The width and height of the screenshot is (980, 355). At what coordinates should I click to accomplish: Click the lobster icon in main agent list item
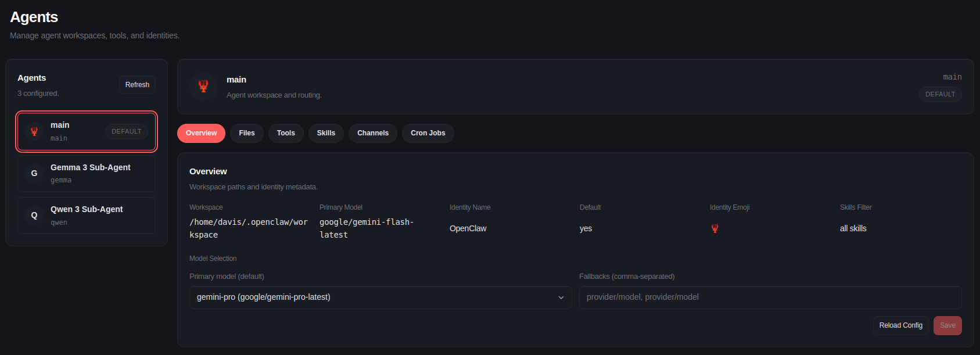(x=34, y=131)
